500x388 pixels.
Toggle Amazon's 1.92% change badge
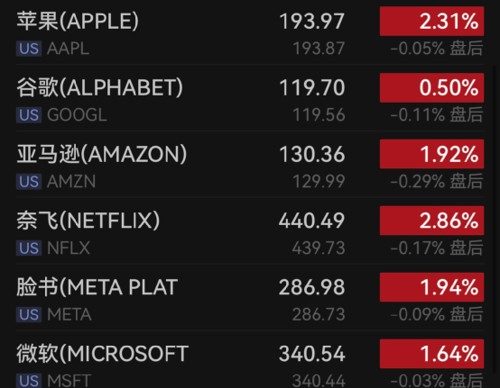[x=432, y=154]
